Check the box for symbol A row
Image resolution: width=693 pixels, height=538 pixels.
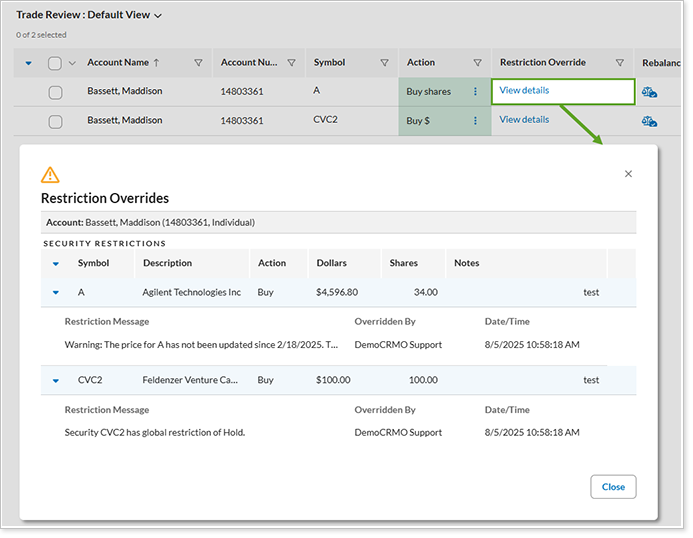[55, 92]
